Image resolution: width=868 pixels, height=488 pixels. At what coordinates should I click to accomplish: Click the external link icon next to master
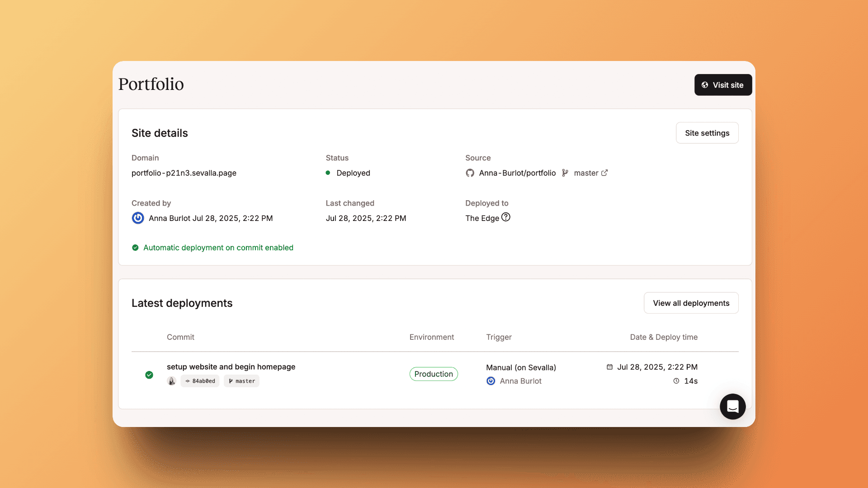(604, 173)
